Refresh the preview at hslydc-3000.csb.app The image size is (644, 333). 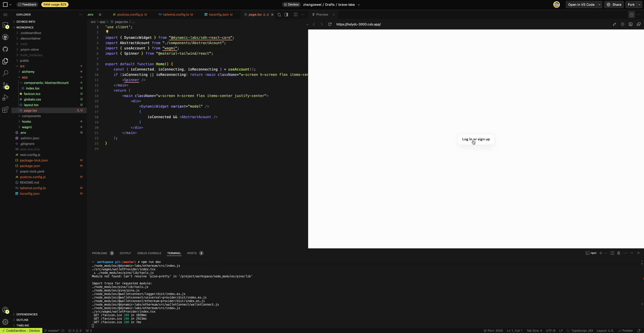(x=330, y=24)
